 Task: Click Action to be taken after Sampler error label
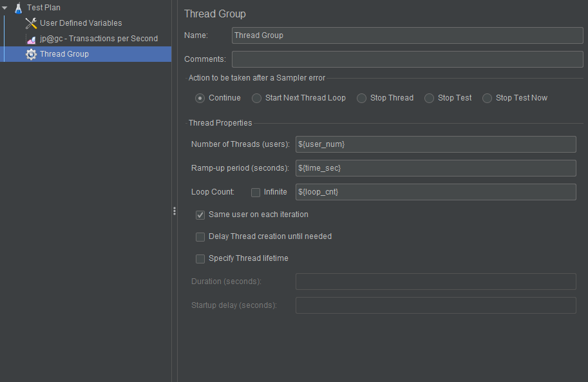257,78
